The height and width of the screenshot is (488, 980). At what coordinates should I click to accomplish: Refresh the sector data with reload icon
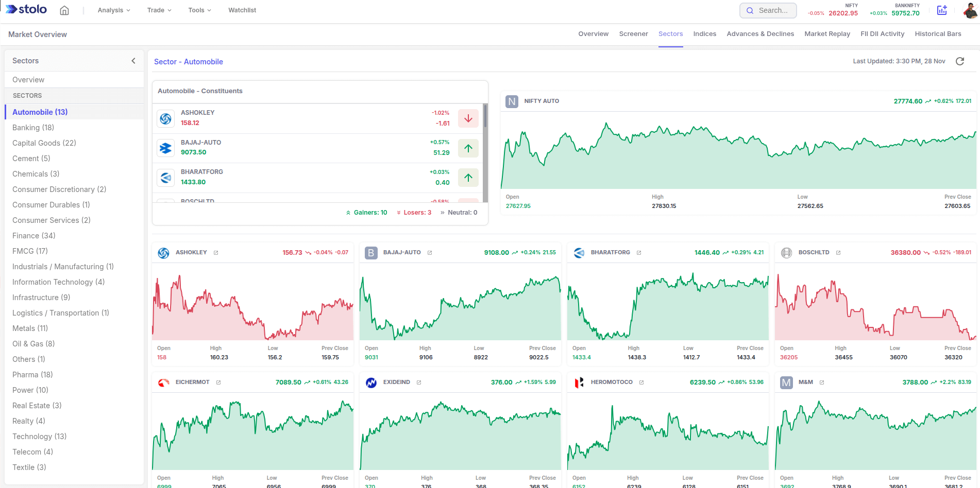[960, 61]
